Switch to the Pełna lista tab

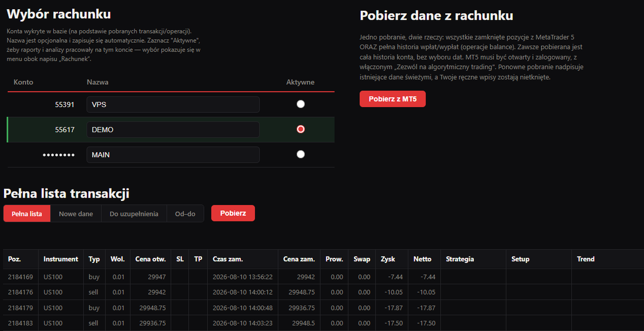[x=27, y=214]
